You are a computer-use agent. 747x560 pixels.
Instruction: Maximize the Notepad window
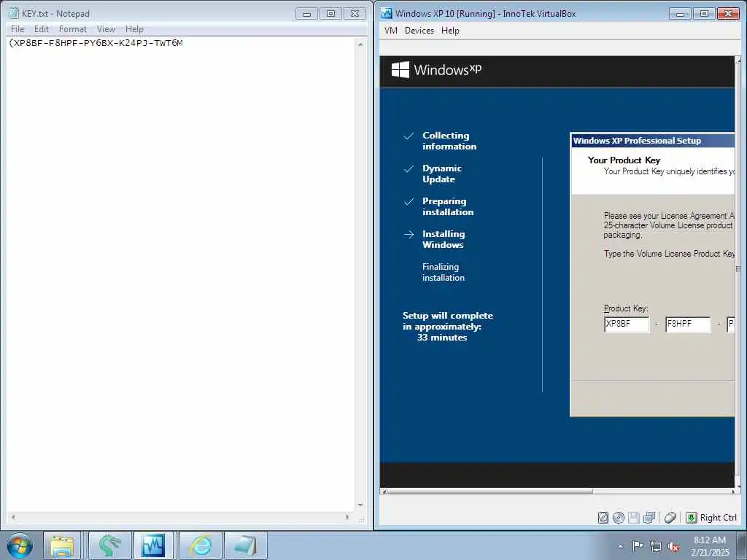(x=330, y=13)
